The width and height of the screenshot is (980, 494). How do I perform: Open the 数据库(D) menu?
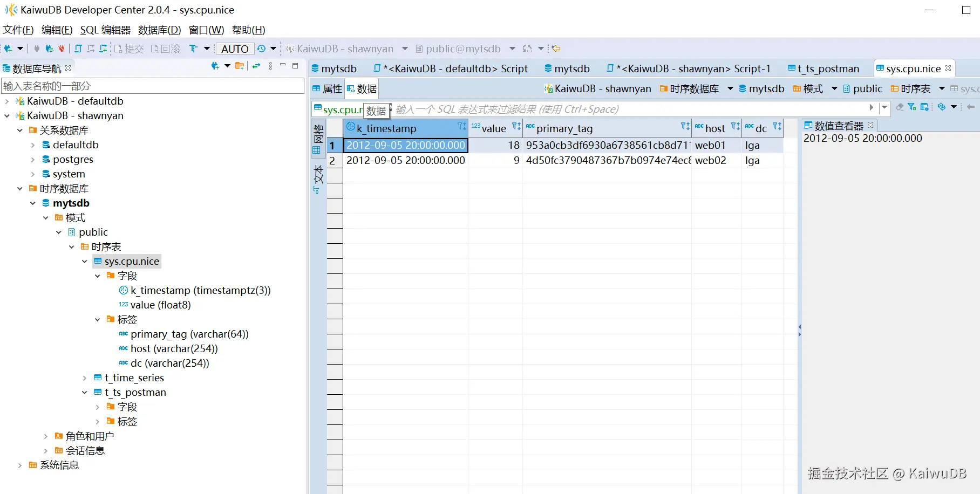coord(160,30)
